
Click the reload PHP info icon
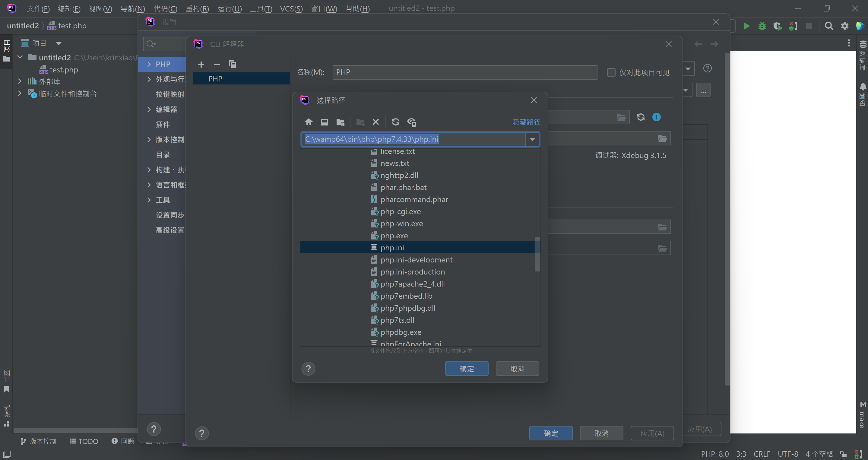(641, 117)
